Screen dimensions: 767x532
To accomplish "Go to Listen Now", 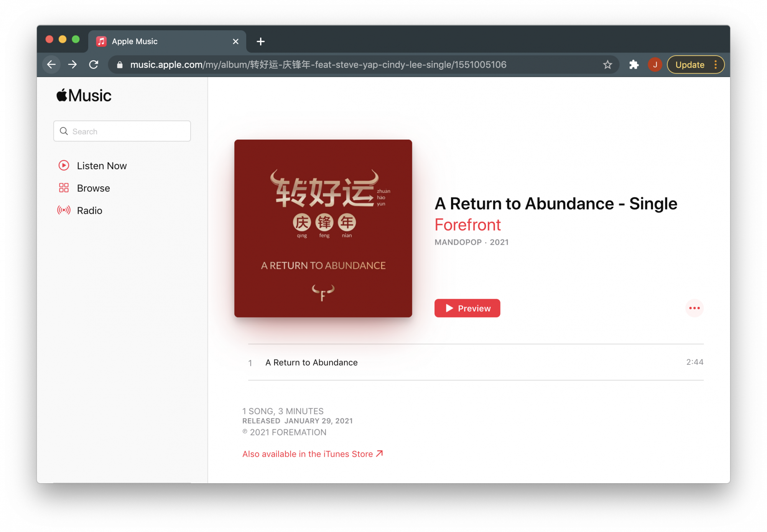I will (102, 166).
